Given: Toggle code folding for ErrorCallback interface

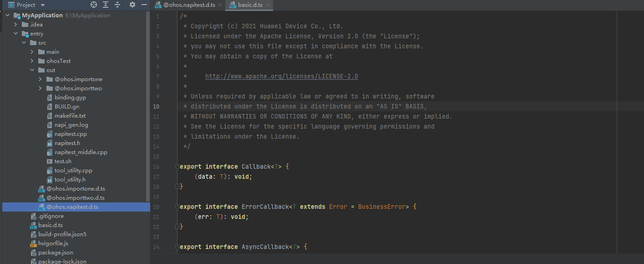Looking at the screenshot, I should (x=177, y=207).
